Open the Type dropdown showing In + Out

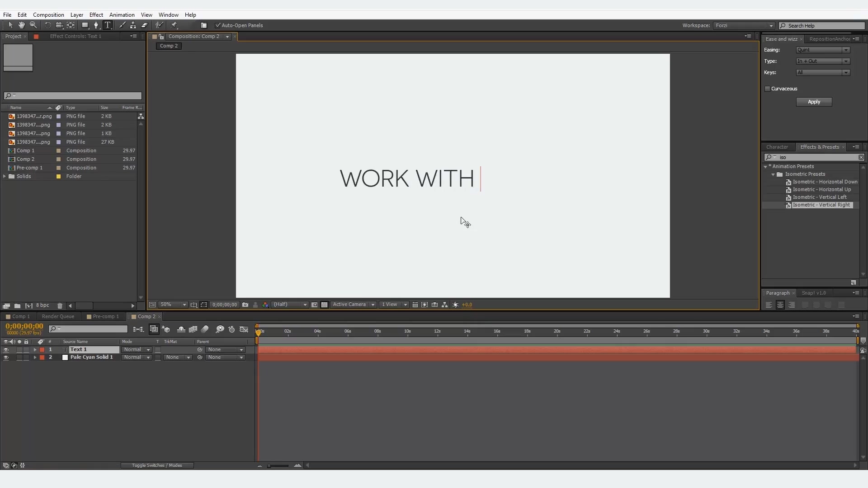coord(823,61)
